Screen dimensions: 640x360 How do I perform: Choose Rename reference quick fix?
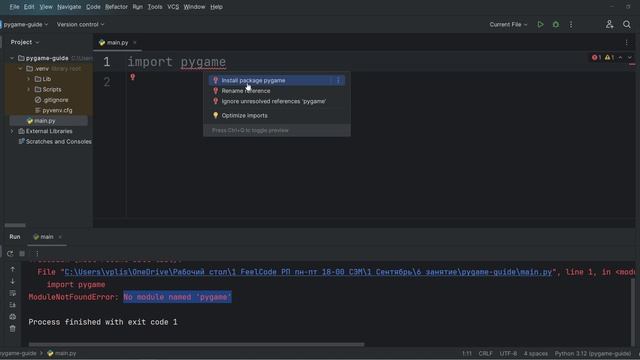(277, 91)
